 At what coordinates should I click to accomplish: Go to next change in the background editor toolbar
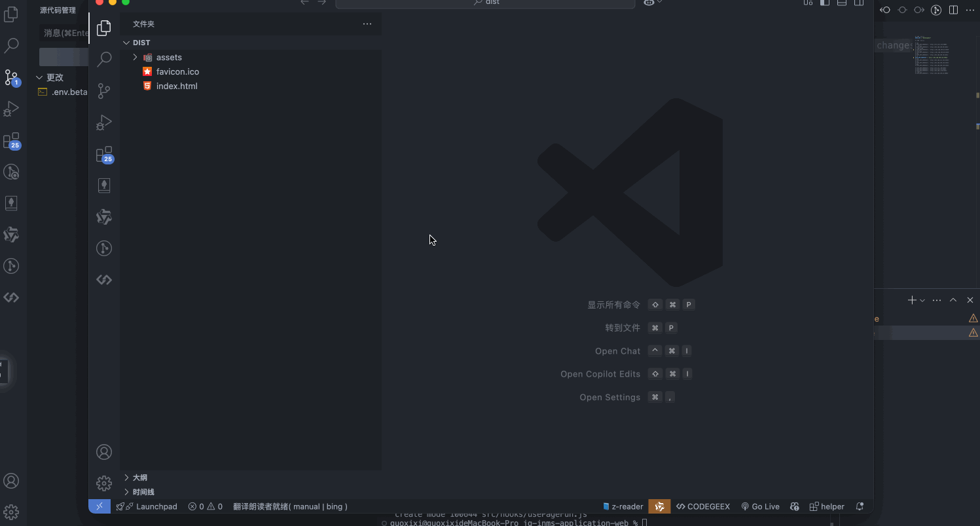919,10
